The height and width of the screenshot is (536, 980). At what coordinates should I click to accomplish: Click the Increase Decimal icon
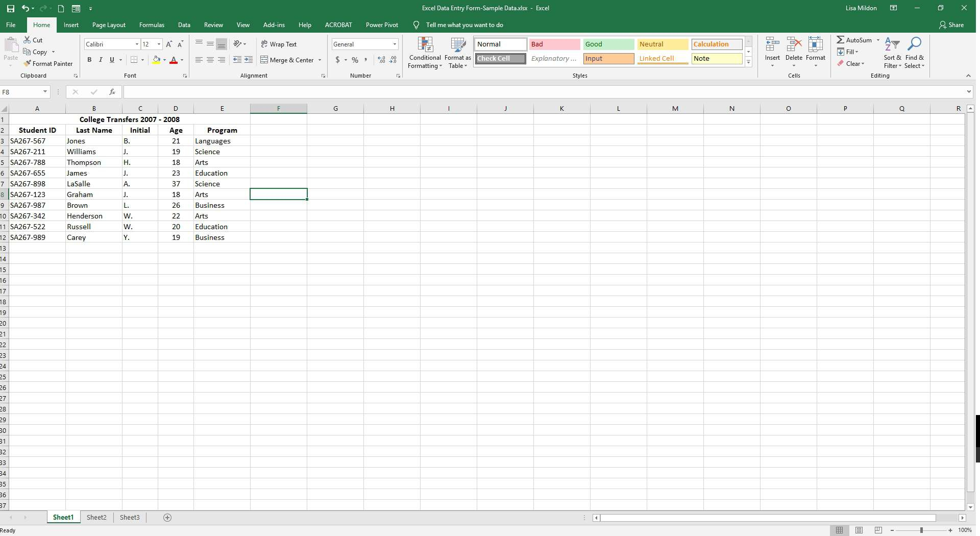coord(381,60)
